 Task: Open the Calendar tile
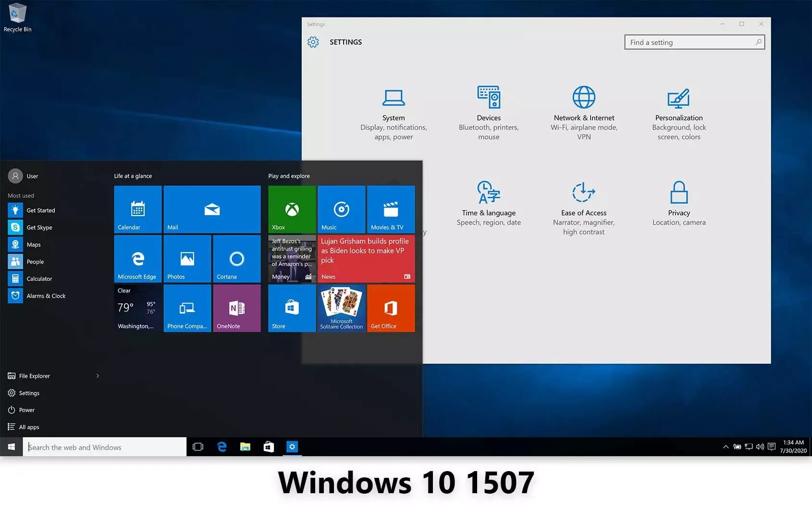[138, 209]
